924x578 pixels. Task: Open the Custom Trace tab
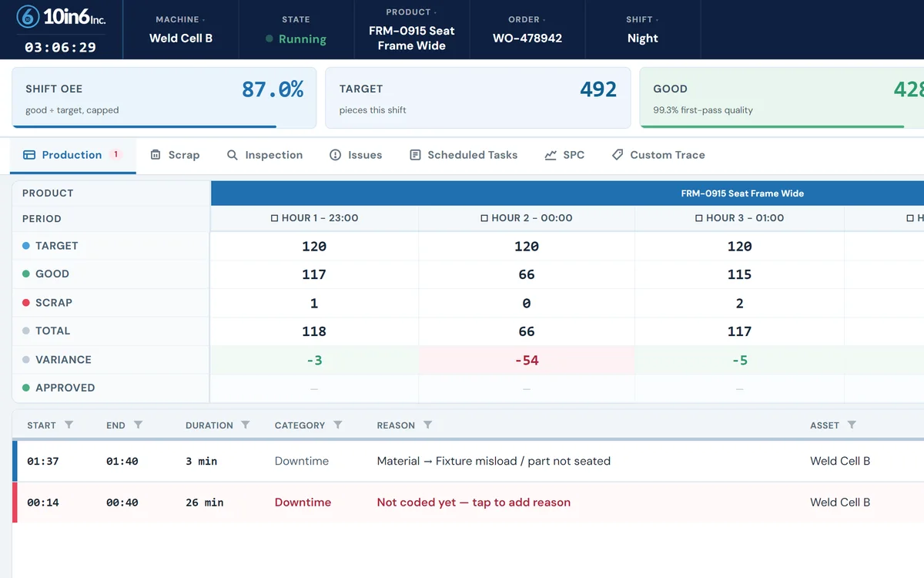(658, 155)
